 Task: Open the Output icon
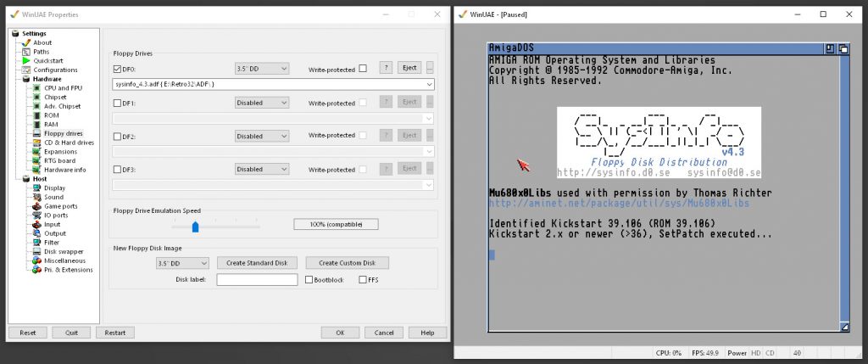(x=36, y=233)
